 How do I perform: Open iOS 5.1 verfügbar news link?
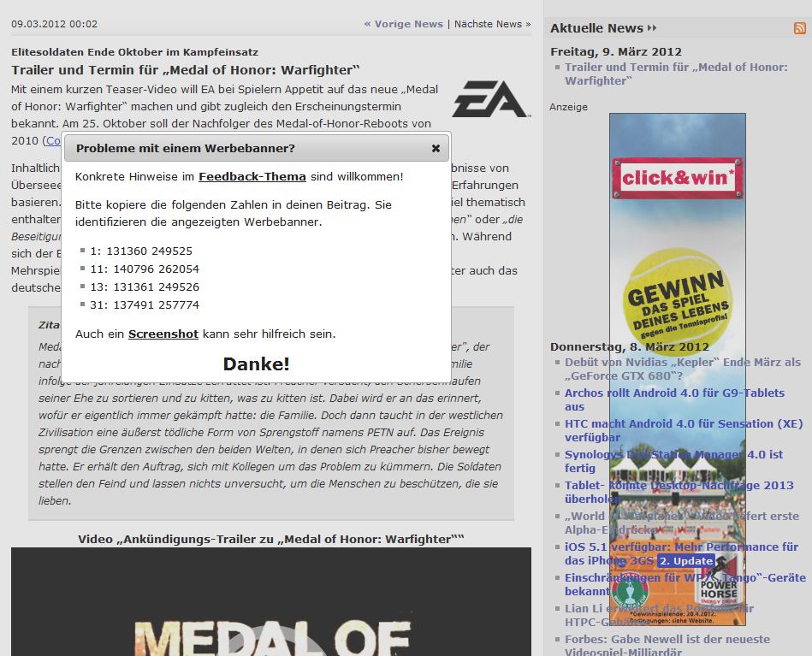point(681,553)
